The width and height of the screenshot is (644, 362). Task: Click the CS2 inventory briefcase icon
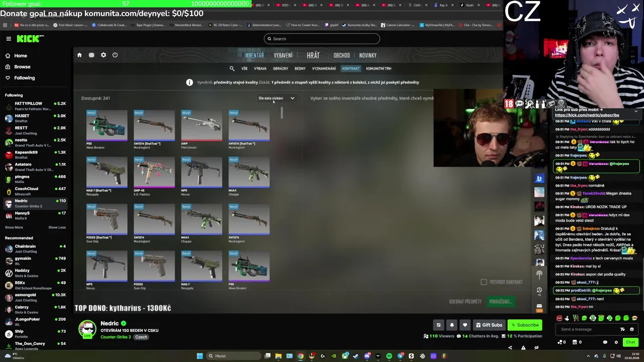[x=91, y=55]
